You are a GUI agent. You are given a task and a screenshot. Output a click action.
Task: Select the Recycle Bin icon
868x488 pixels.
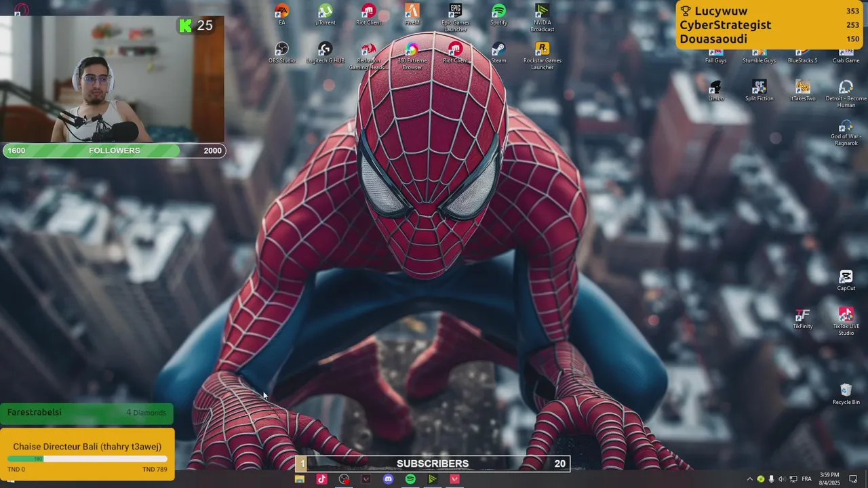(x=846, y=394)
